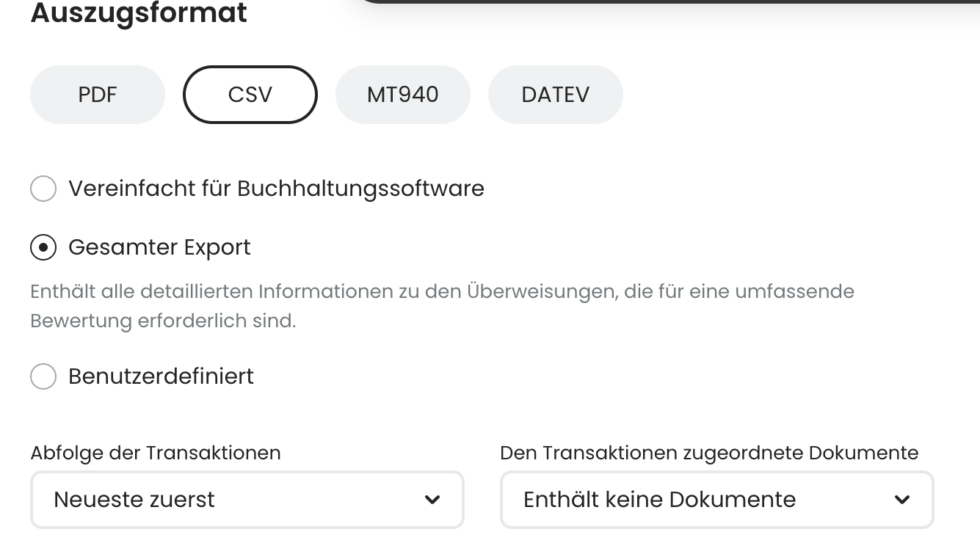Switch to MT940 statement format

402,95
